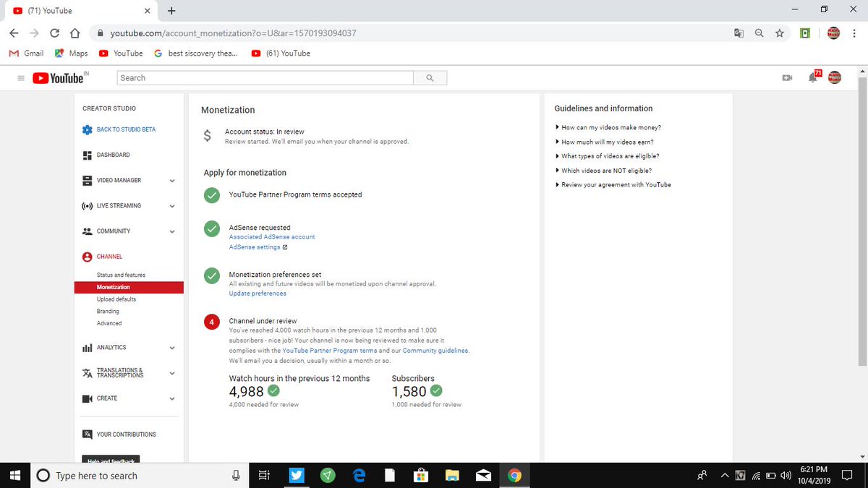Image resolution: width=868 pixels, height=488 pixels.
Task: Open File Explorer from the taskbar
Action: tap(452, 475)
